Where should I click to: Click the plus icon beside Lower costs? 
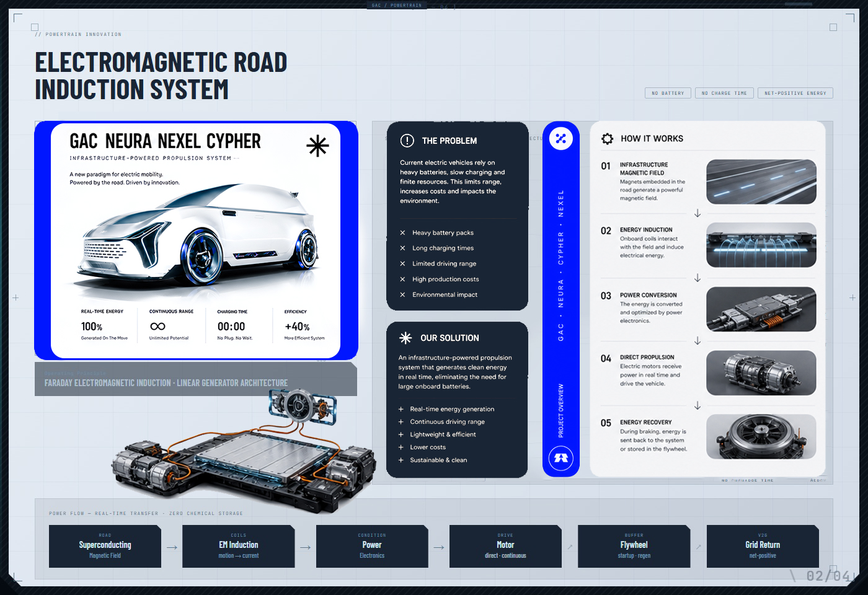pos(401,447)
